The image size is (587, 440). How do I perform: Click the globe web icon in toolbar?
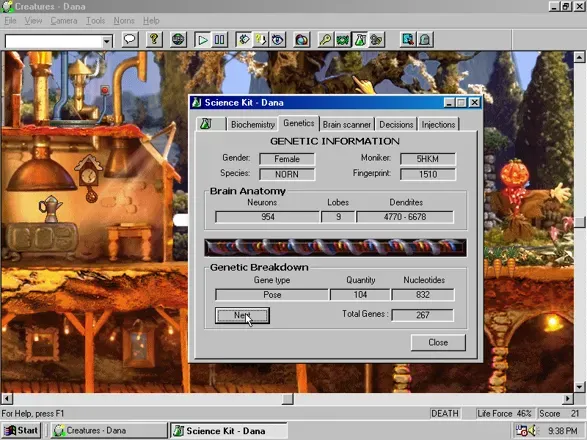[x=178, y=40]
